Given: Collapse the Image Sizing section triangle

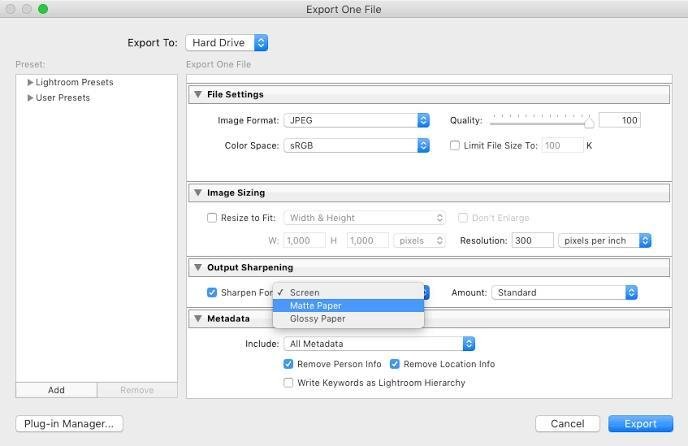Looking at the screenshot, I should 198,193.
